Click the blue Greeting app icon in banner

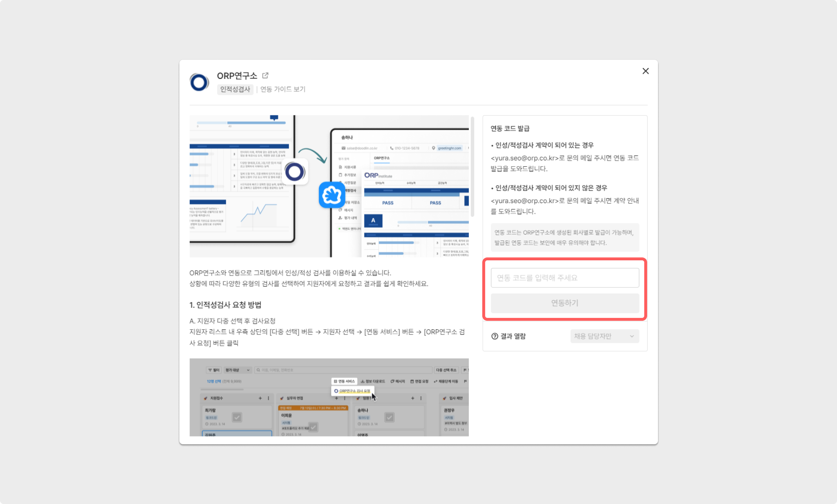pos(332,195)
